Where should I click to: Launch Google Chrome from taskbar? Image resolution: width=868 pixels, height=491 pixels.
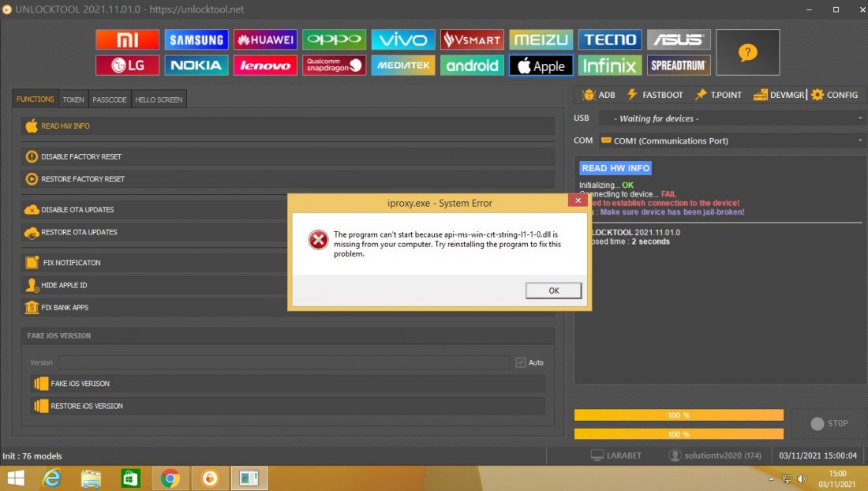(170, 478)
